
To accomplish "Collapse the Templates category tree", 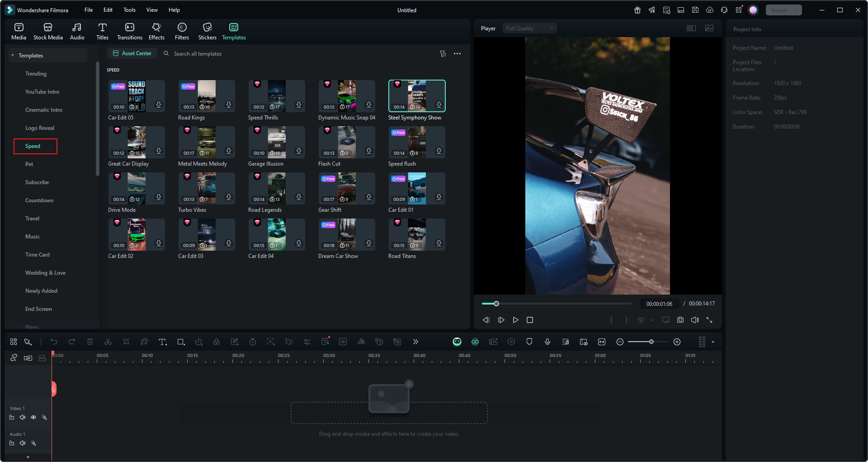I will 13,56.
